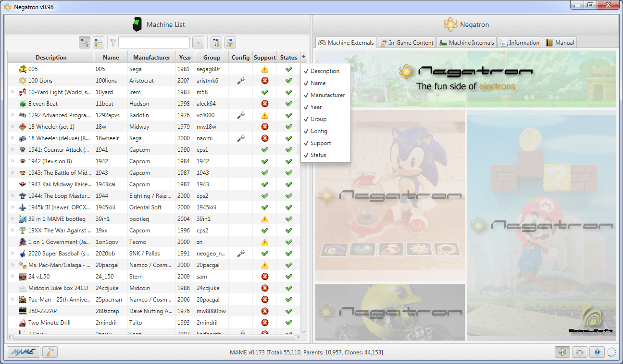Click the 39 in 1 MAME bootleg icon
This screenshot has height=364, width=623.
(x=23, y=219)
